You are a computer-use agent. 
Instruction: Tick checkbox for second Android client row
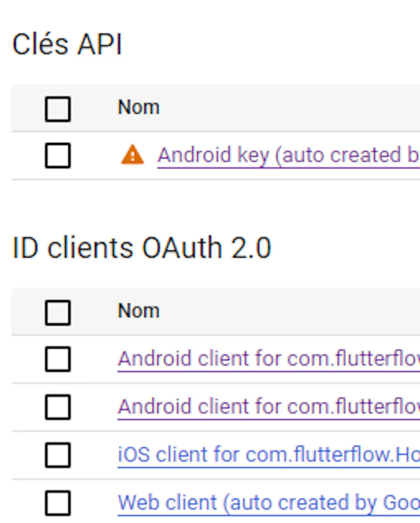click(x=58, y=407)
